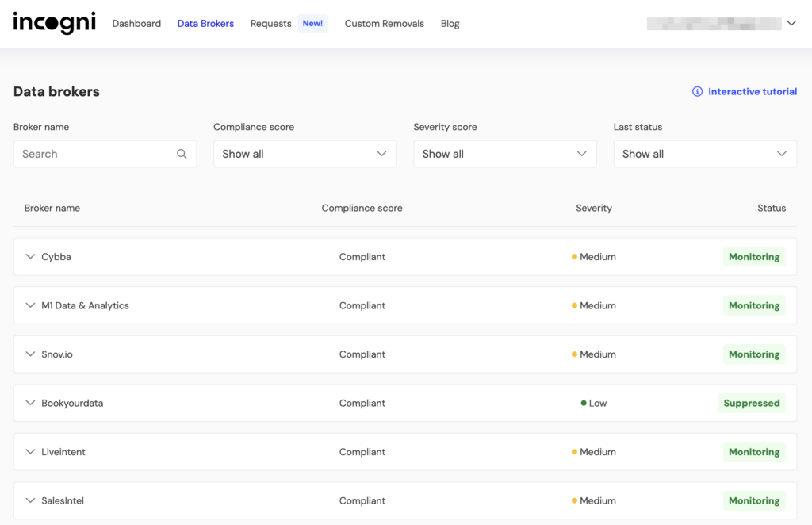Image resolution: width=812 pixels, height=525 pixels.
Task: Click the New! badge next to Requests
Action: pyautogui.click(x=312, y=23)
